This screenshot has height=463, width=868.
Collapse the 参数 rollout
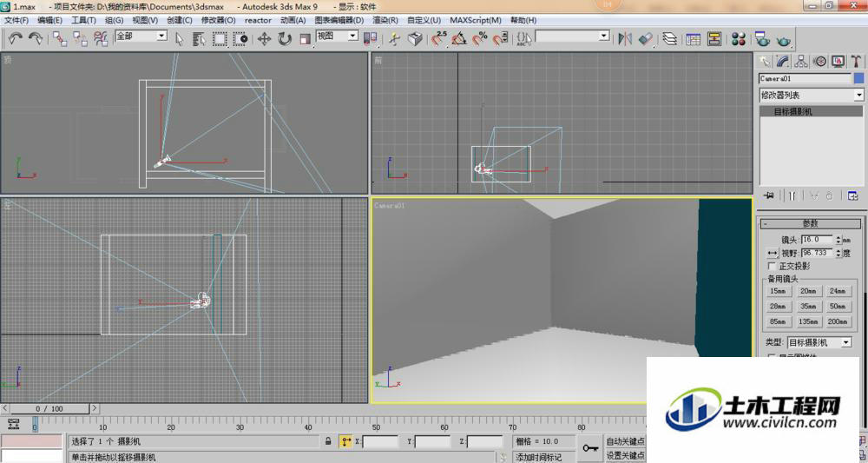[x=811, y=224]
